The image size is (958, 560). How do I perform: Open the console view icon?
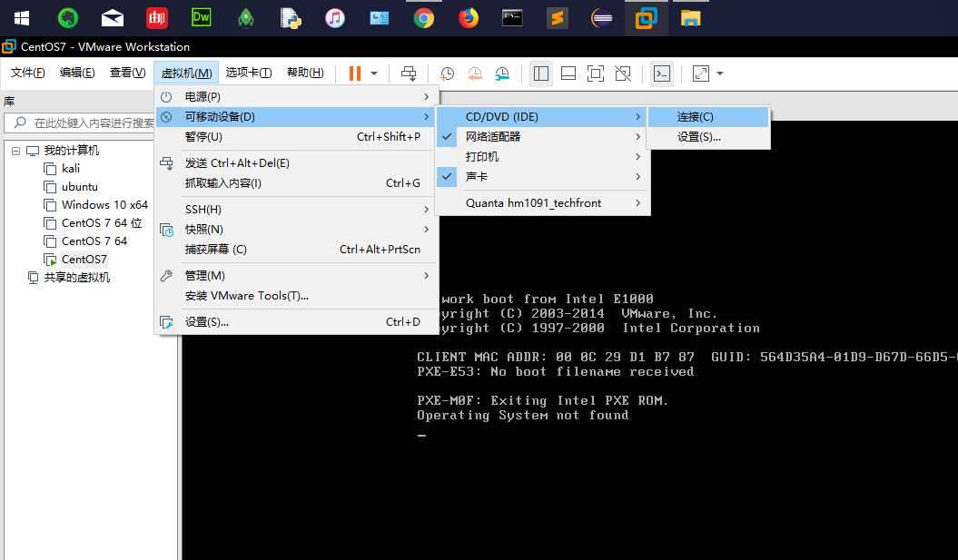point(662,74)
